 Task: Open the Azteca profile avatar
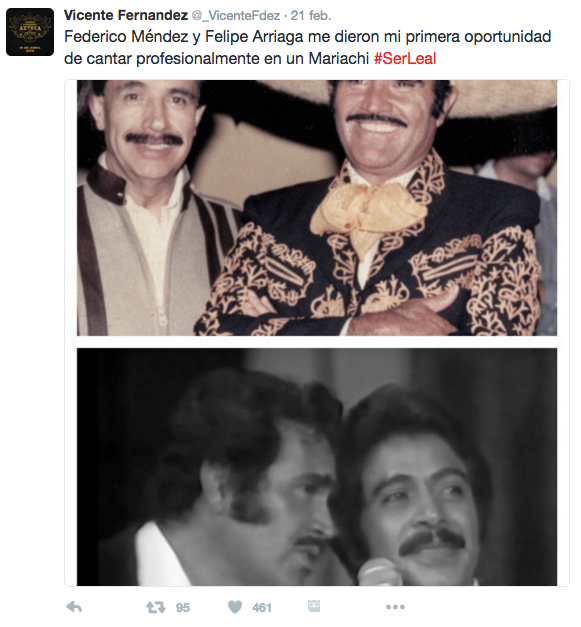point(30,32)
